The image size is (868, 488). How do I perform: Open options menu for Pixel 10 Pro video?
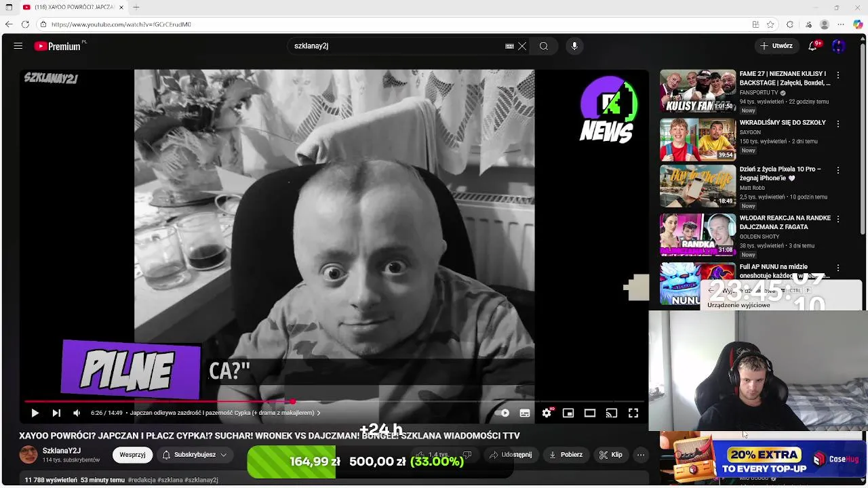tap(838, 170)
